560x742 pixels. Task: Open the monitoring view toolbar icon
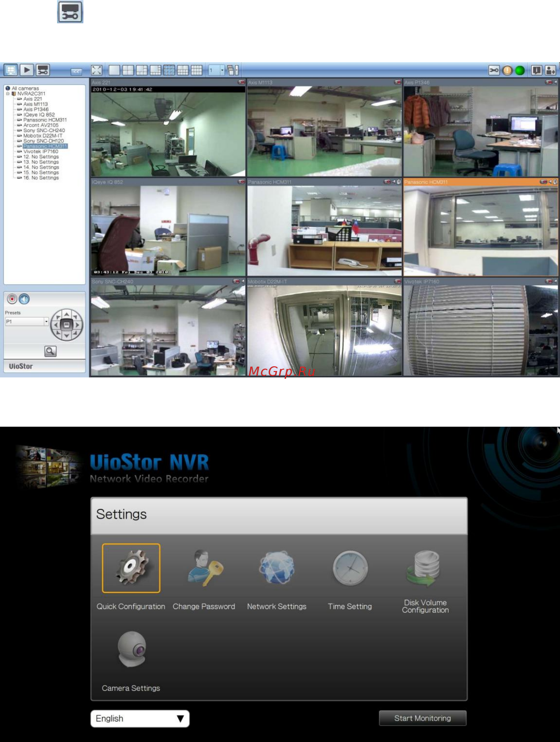tap(10, 70)
